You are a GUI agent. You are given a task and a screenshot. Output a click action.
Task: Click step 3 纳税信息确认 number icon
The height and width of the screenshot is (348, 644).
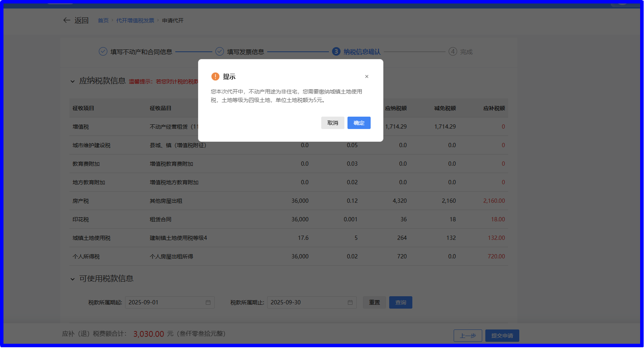(336, 51)
